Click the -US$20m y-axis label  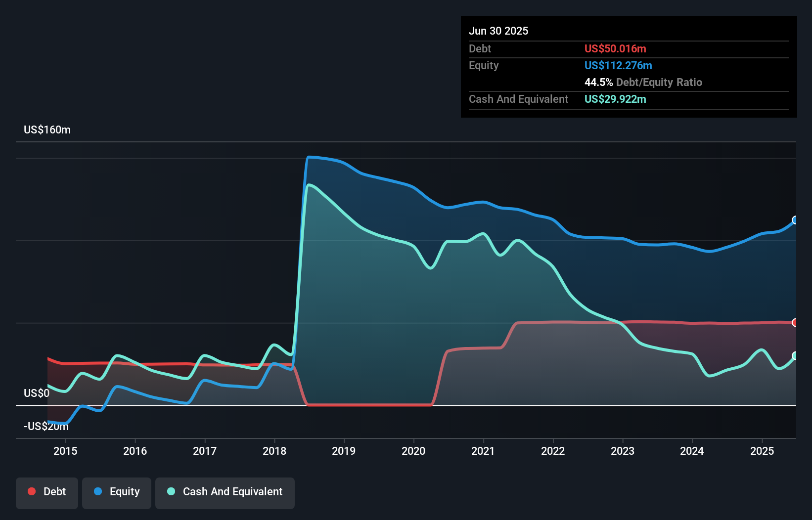(x=46, y=426)
